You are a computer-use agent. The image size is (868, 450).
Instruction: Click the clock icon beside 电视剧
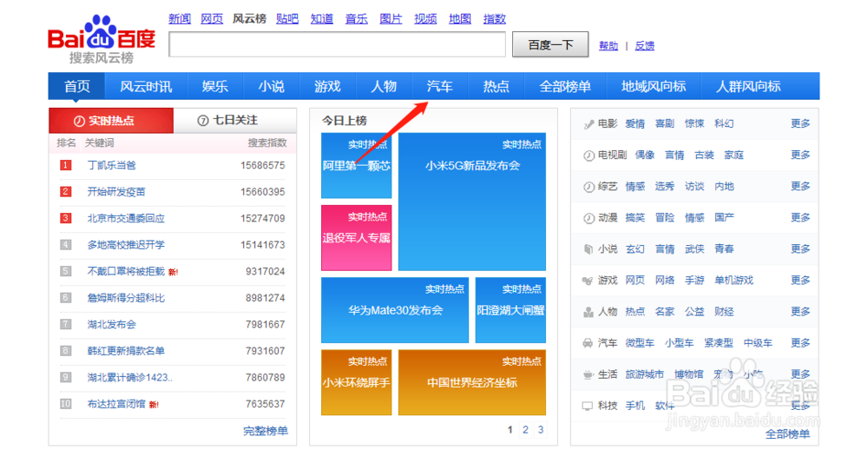[589, 156]
